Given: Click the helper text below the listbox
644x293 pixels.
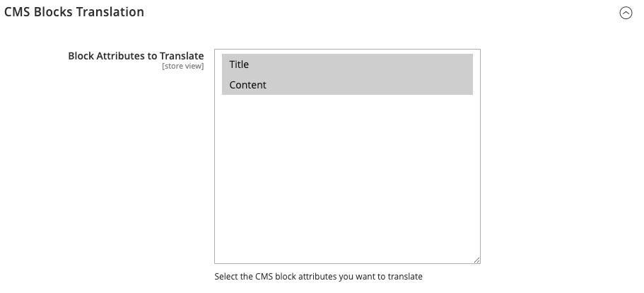Looking at the screenshot, I should click(318, 276).
